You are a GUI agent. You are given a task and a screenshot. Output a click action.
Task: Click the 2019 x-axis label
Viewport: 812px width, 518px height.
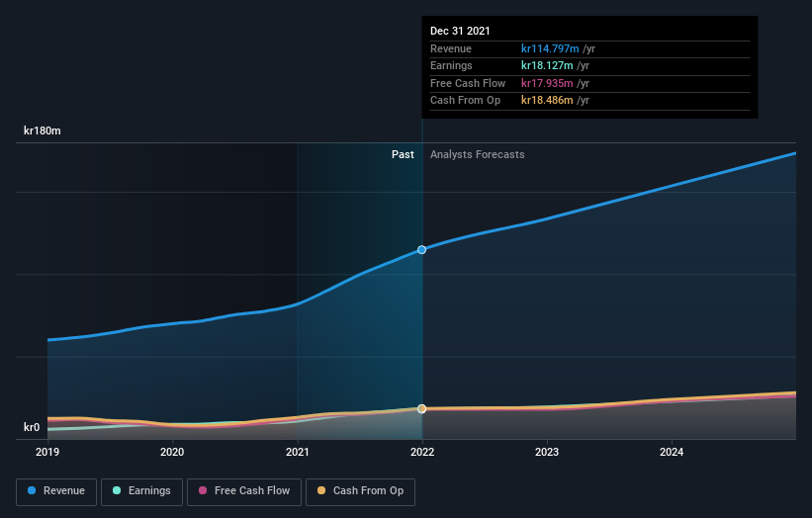pyautogui.click(x=47, y=452)
